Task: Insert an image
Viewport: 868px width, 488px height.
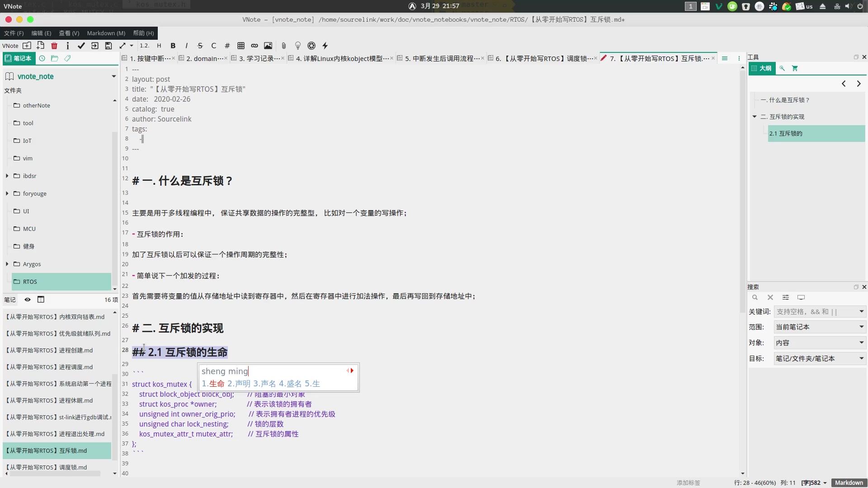Action: (x=268, y=46)
